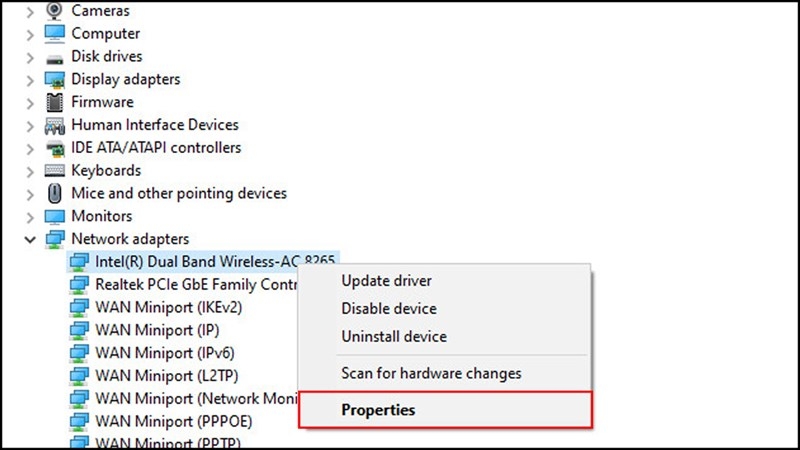Click the Cameras device category icon

coord(55,10)
